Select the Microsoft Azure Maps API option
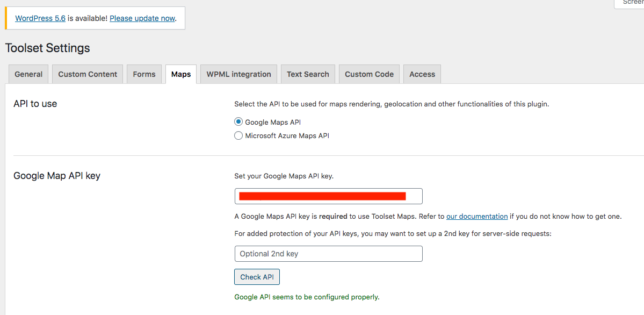 click(238, 135)
